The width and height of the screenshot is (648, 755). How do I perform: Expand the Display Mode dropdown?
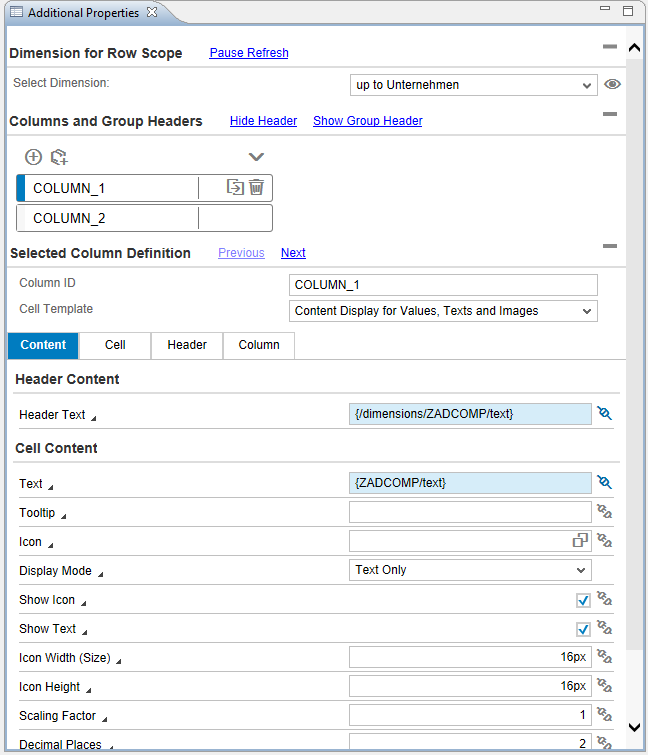(x=469, y=570)
